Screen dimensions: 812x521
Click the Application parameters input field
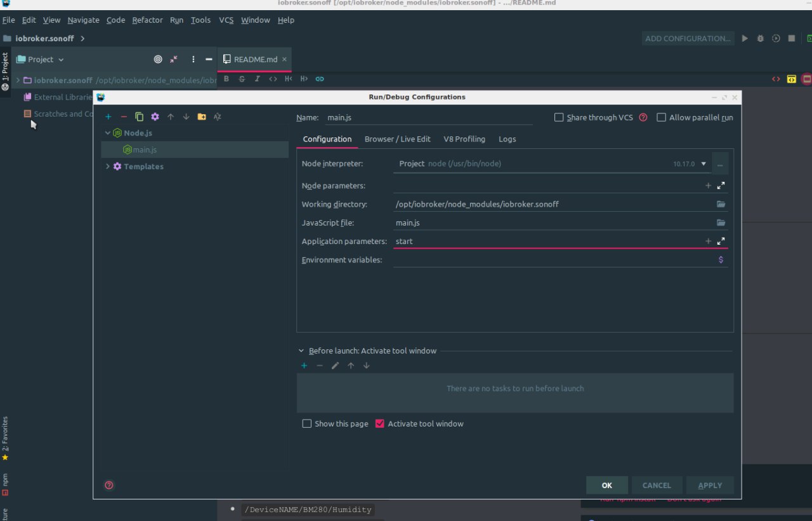(x=548, y=241)
